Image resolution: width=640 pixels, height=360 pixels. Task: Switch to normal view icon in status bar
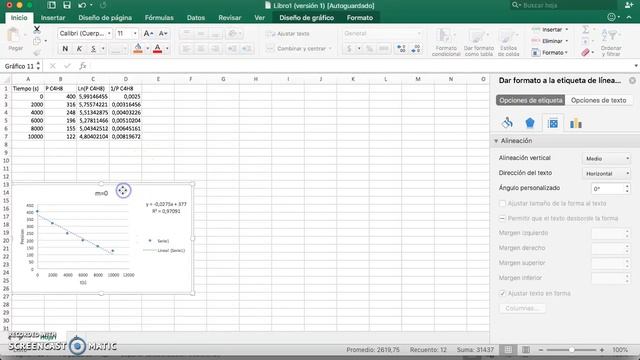[x=508, y=350]
